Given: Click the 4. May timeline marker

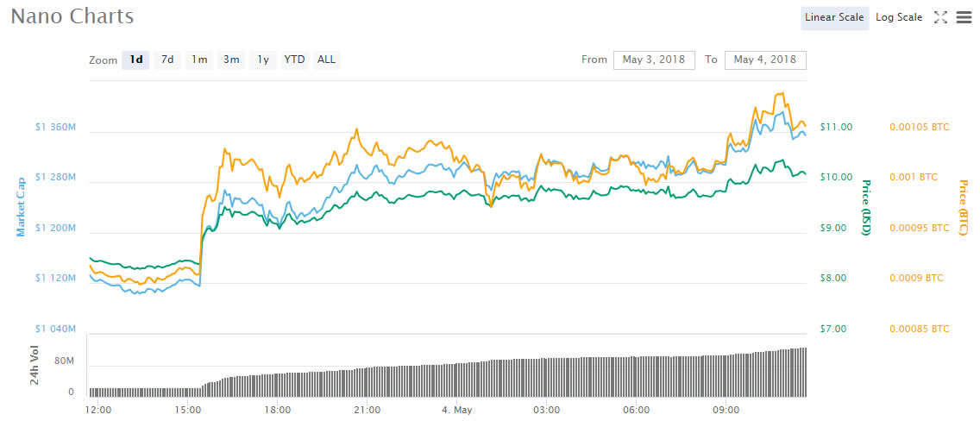Looking at the screenshot, I should [x=455, y=410].
